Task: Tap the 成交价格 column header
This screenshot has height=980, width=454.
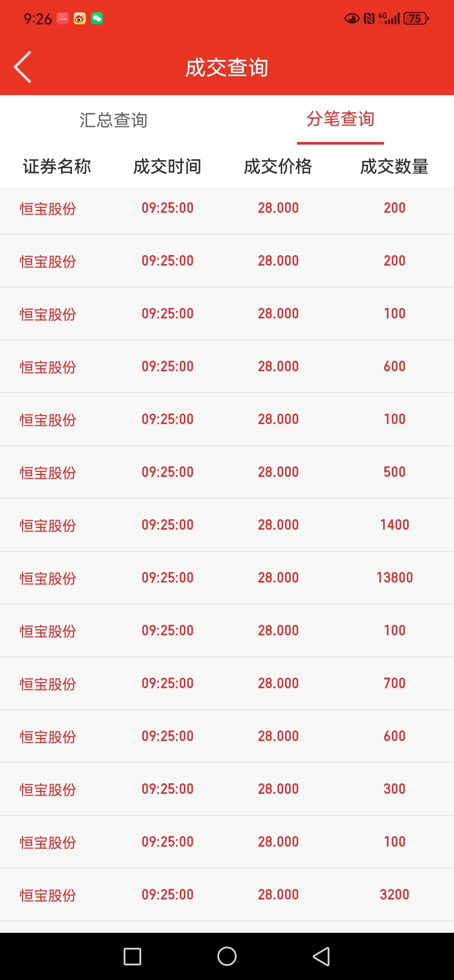Action: tap(278, 167)
